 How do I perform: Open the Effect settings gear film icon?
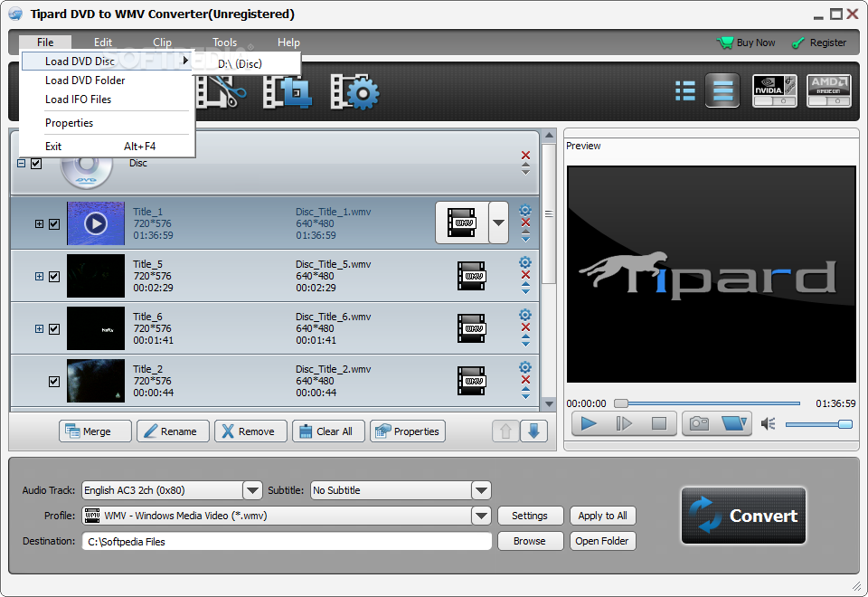click(x=354, y=91)
